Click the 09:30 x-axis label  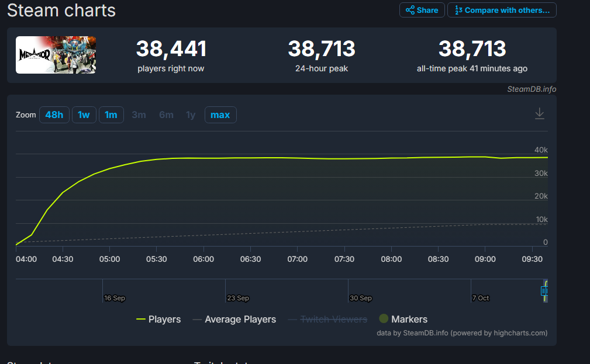click(532, 259)
